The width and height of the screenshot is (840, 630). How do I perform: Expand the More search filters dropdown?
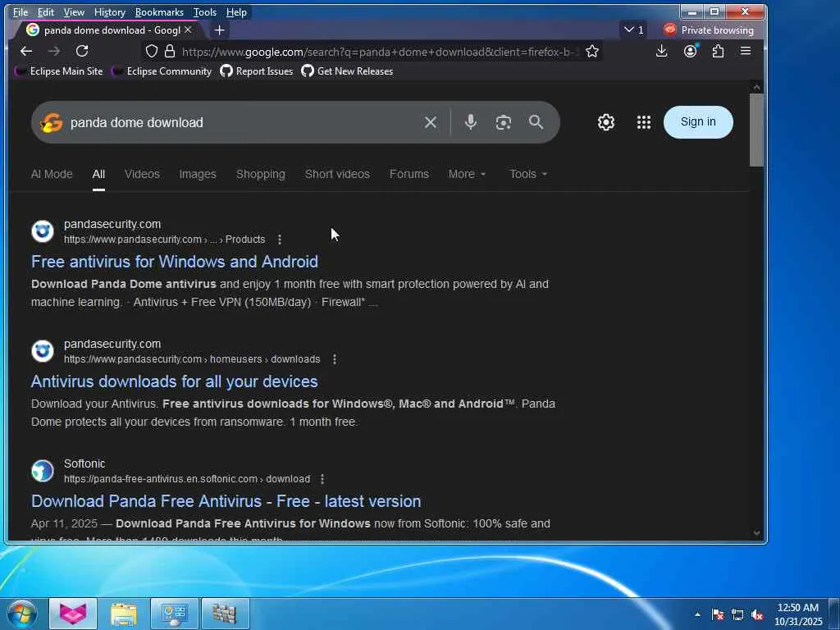pyautogui.click(x=467, y=174)
